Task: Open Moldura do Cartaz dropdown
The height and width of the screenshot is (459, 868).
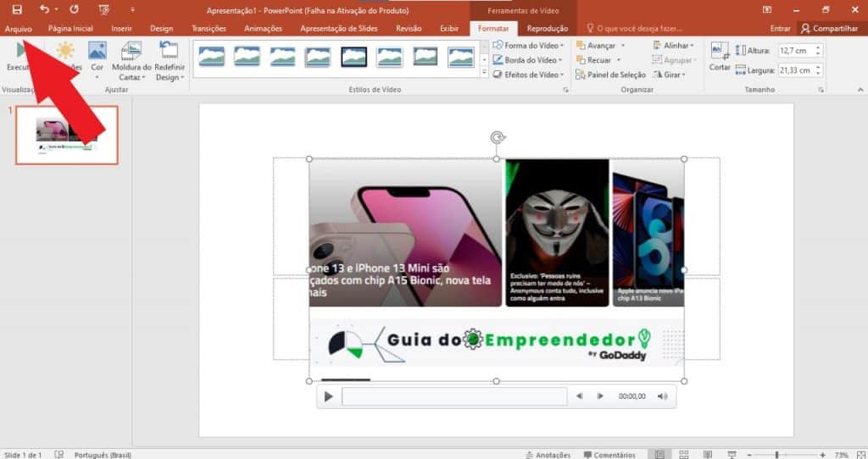Action: (131, 61)
